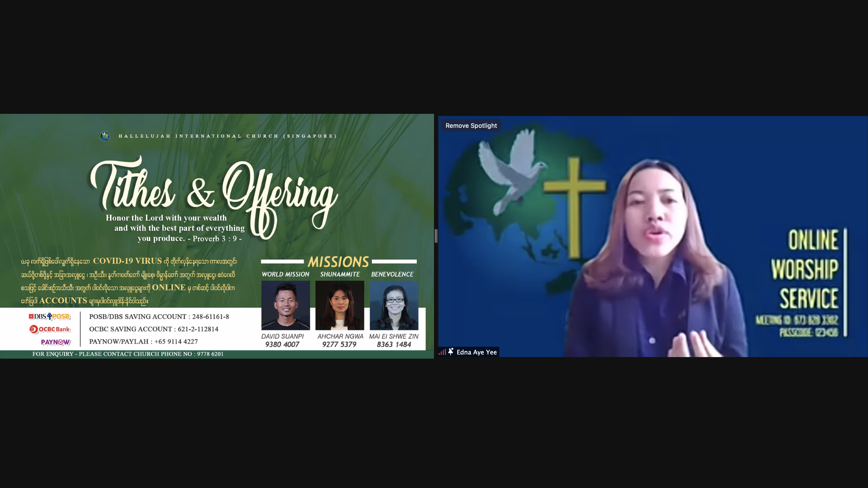
Task: Click Mai Ei Shwe Zin's photo thumbnail
Action: [x=394, y=305]
